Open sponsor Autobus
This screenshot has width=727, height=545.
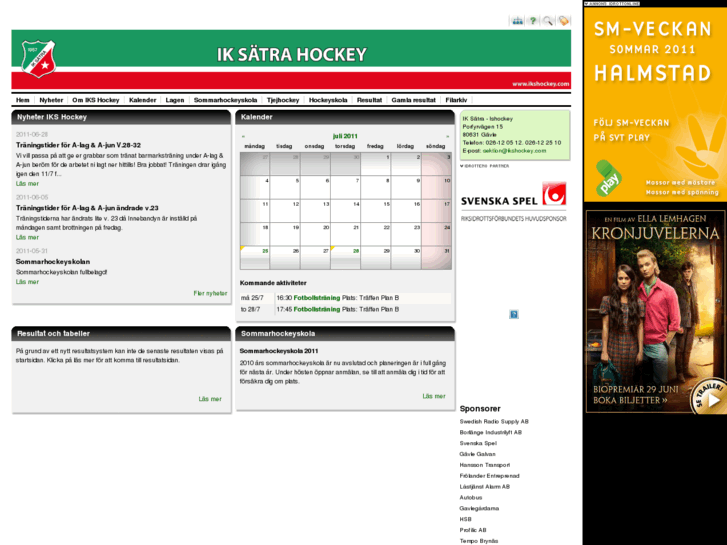tap(471, 497)
